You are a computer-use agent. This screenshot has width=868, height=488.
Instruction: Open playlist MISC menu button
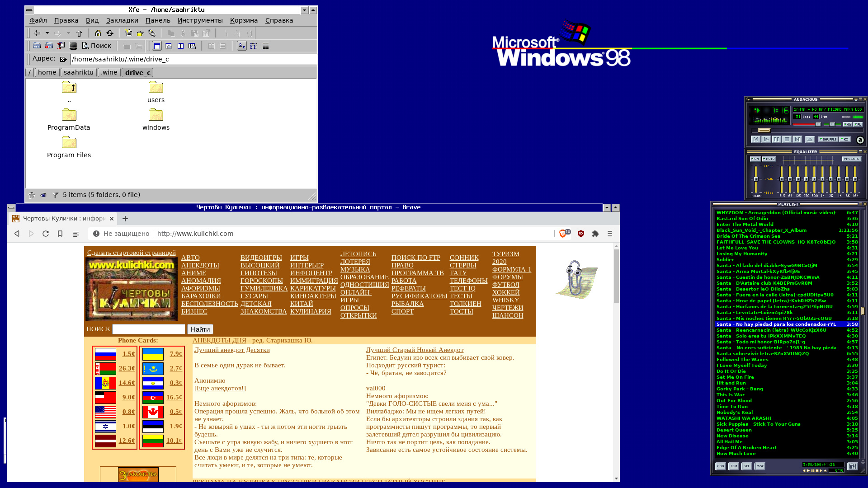pyautogui.click(x=760, y=466)
